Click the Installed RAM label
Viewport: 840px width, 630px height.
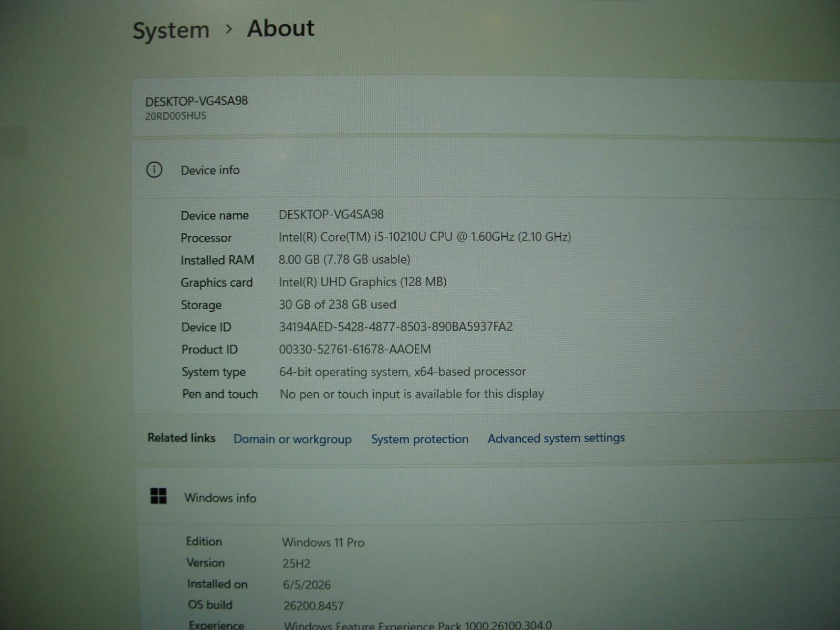click(217, 260)
